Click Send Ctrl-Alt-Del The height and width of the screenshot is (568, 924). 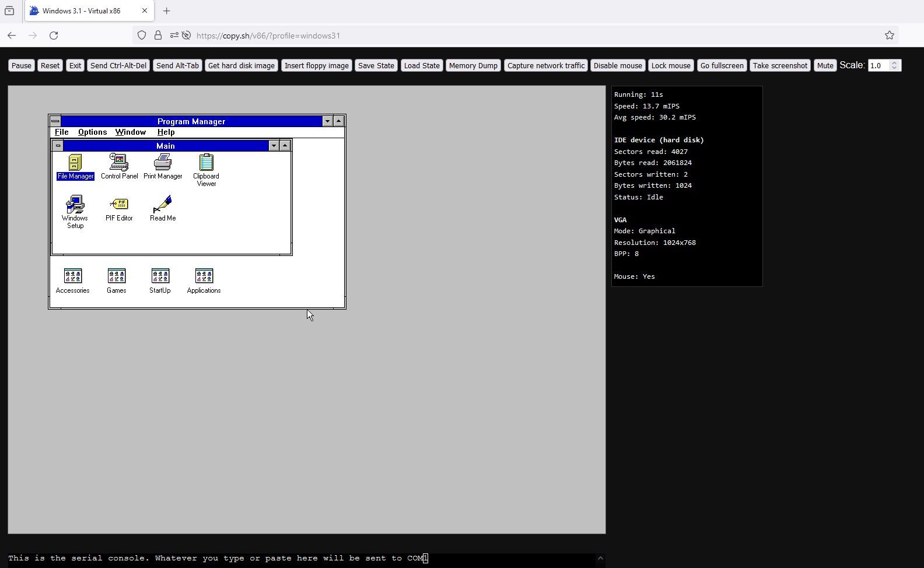(x=118, y=65)
